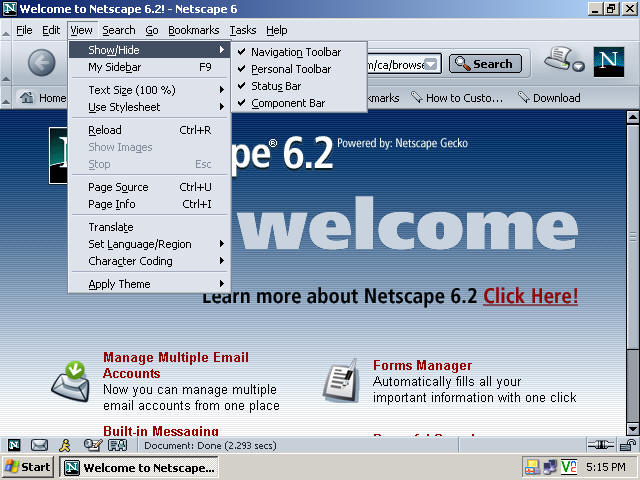This screenshot has height=480, width=640.
Task: Choose Page Info from the View menu
Action: (150, 204)
